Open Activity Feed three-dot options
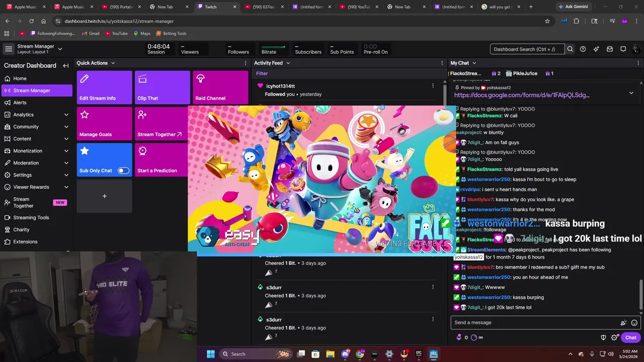644x362 pixels. click(x=442, y=63)
